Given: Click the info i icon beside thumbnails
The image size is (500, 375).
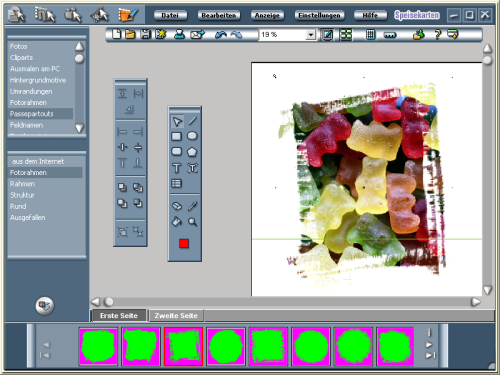Looking at the screenshot, I should [x=429, y=332].
